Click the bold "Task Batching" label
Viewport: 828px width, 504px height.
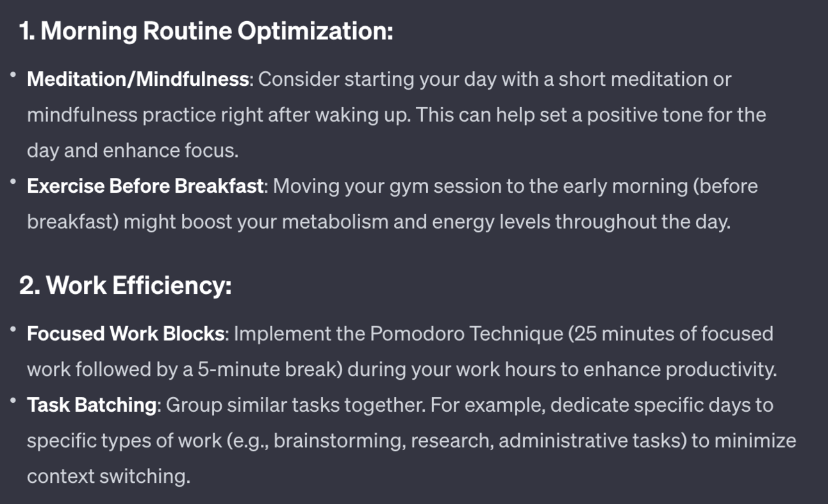click(x=92, y=405)
